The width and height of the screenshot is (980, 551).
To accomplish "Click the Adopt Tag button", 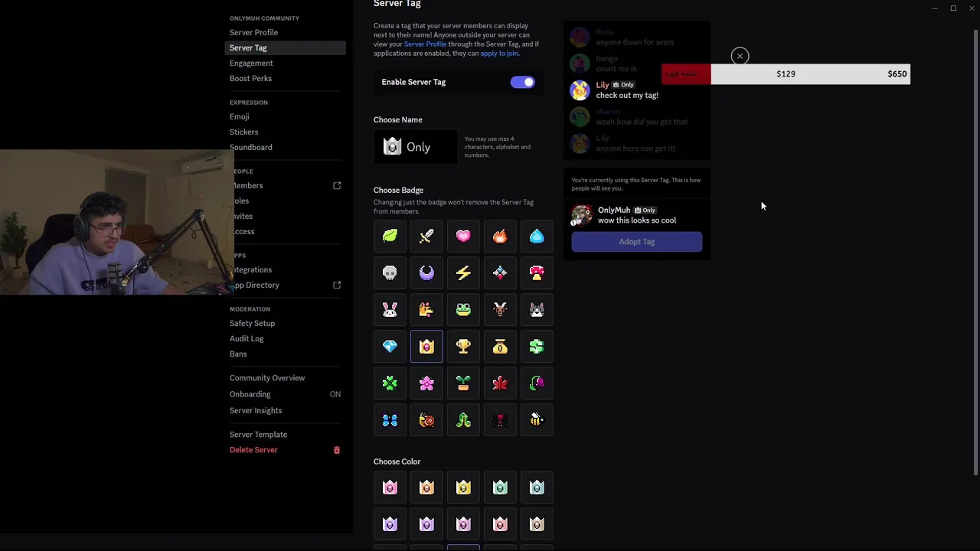I will tap(636, 242).
